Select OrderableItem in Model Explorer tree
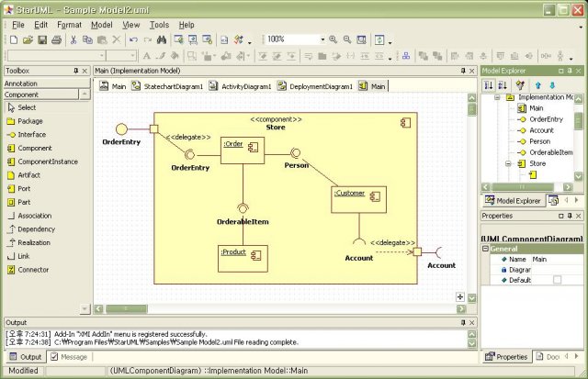 point(550,152)
